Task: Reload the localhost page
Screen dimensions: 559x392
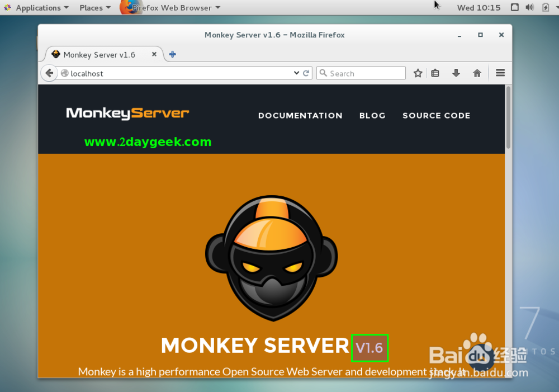Action: 306,73
